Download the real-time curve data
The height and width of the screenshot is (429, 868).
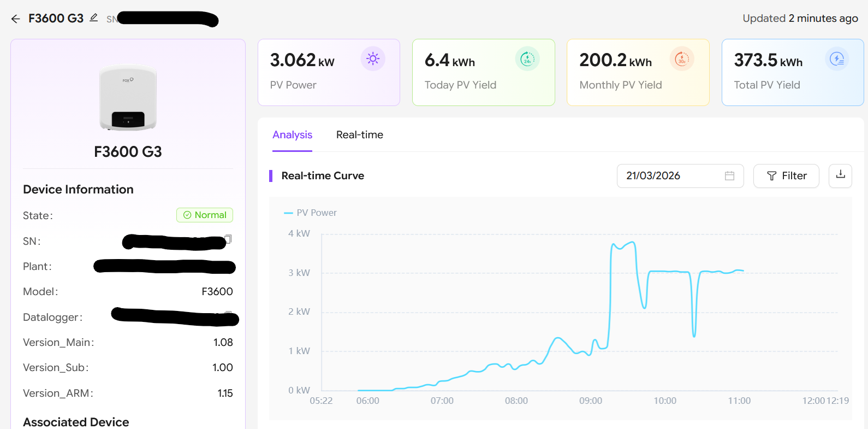click(x=840, y=175)
